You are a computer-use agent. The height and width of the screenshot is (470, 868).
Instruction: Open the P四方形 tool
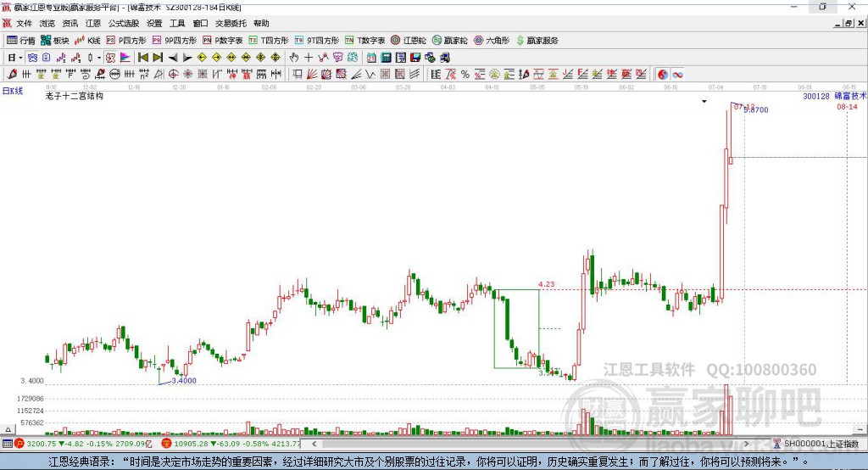coord(126,41)
